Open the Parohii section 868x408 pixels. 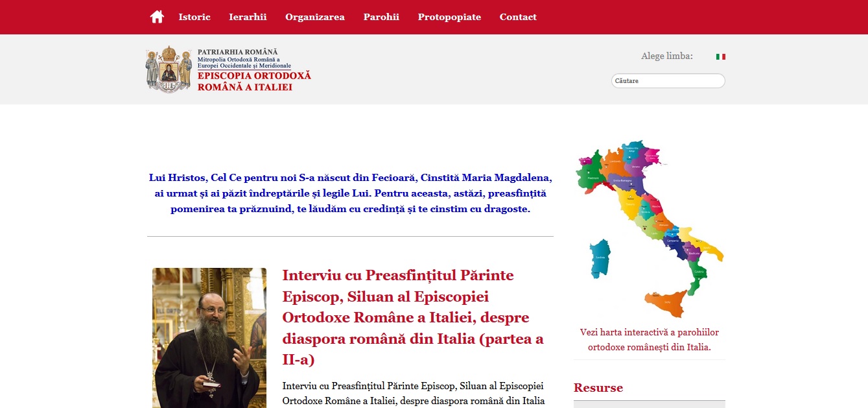pyautogui.click(x=381, y=17)
